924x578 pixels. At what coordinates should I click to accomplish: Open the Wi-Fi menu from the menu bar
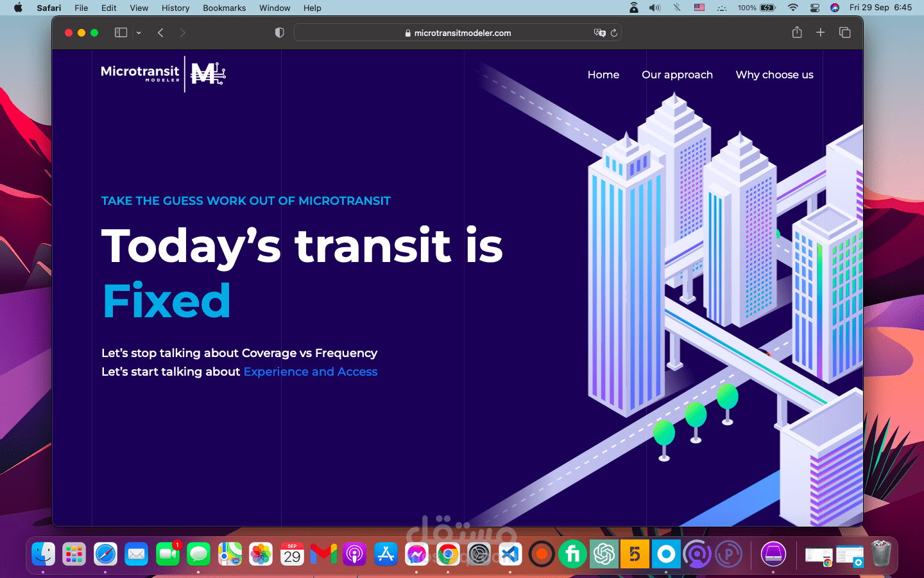[792, 8]
